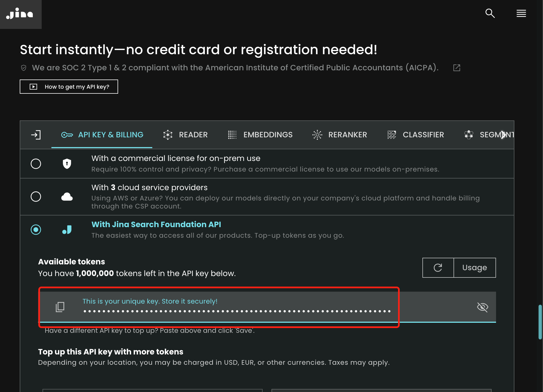
Task: Reveal the hidden API key with the eye icon
Action: (482, 307)
